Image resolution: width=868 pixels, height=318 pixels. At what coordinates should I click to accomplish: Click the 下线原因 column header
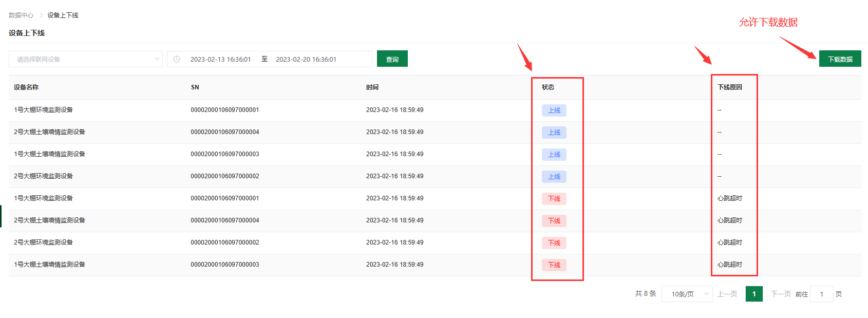[730, 87]
